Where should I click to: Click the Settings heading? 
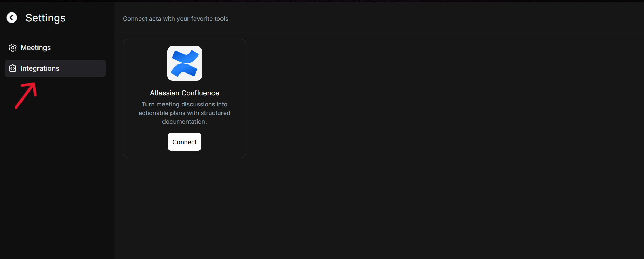[45, 18]
